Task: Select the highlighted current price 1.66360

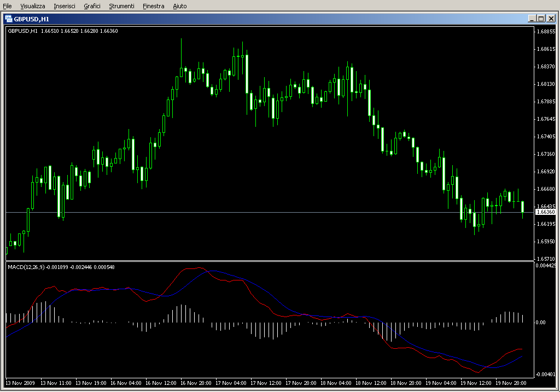Action: (546, 212)
